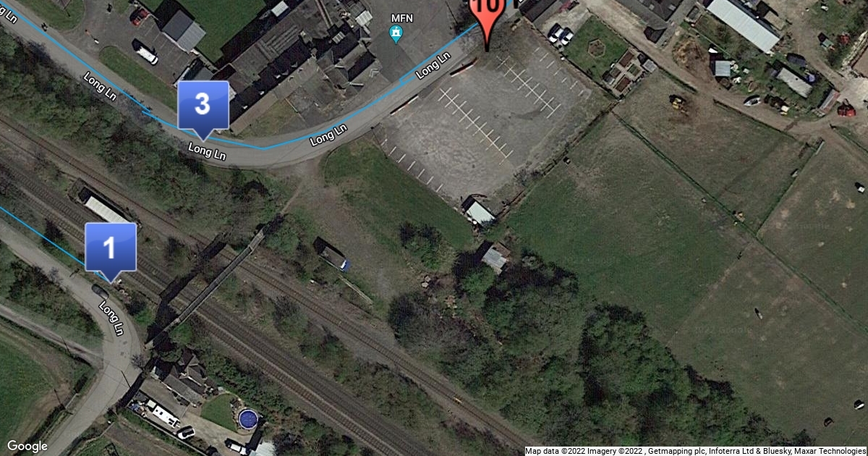
Task: Click the white van parked near the top-left buildings
Action: click(145, 51)
